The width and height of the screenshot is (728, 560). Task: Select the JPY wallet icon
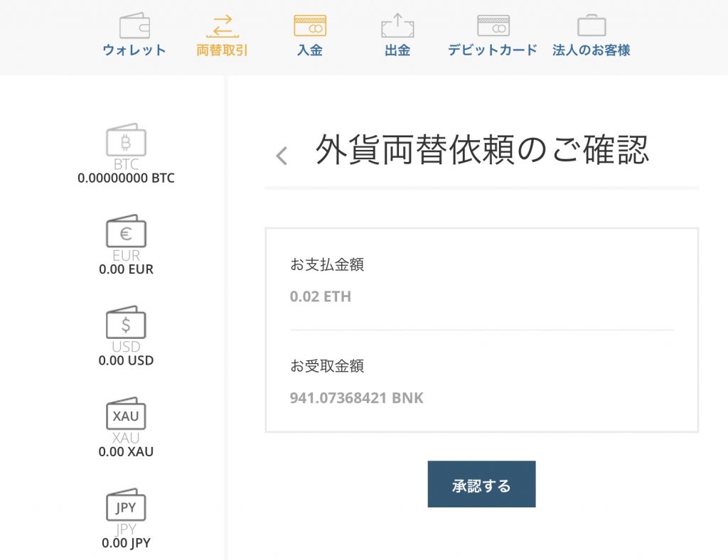pos(126,505)
